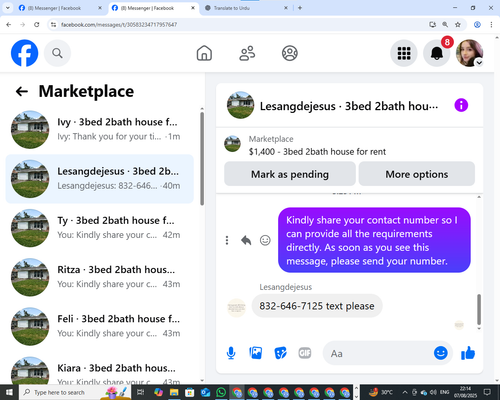
Task: Open conversation info purple icon
Action: point(461,106)
